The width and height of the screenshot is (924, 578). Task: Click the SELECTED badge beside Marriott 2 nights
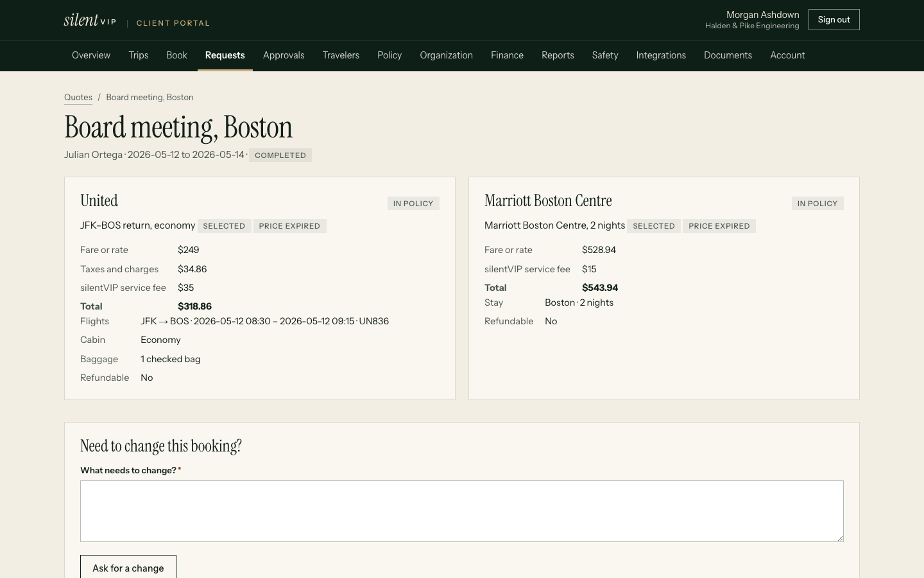(x=654, y=226)
